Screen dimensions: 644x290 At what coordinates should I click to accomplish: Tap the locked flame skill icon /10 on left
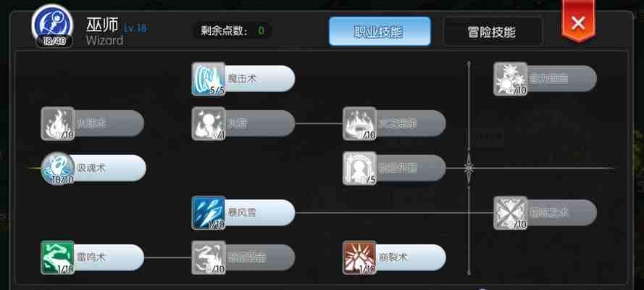click(x=58, y=124)
